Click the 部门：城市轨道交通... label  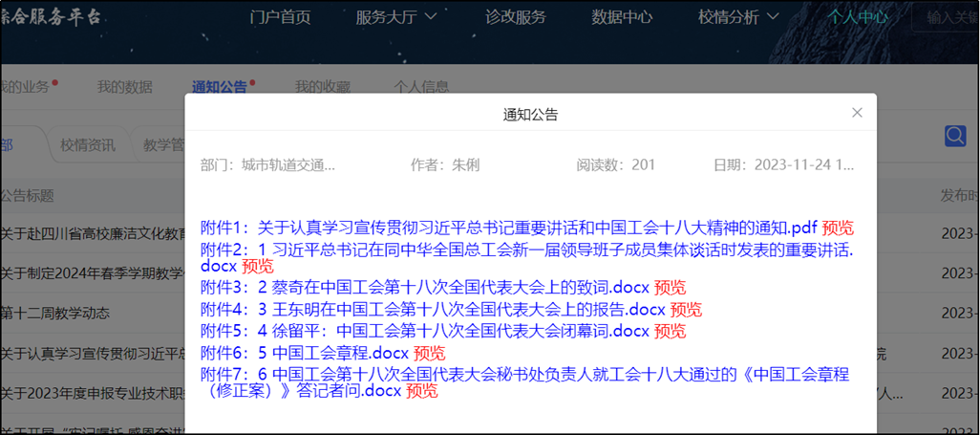tap(268, 165)
